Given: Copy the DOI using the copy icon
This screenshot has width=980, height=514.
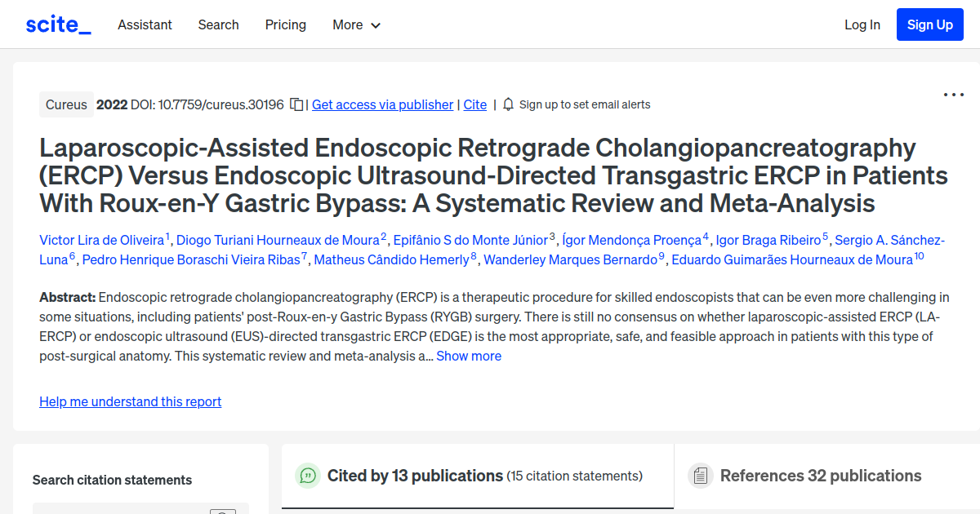Looking at the screenshot, I should tap(296, 104).
